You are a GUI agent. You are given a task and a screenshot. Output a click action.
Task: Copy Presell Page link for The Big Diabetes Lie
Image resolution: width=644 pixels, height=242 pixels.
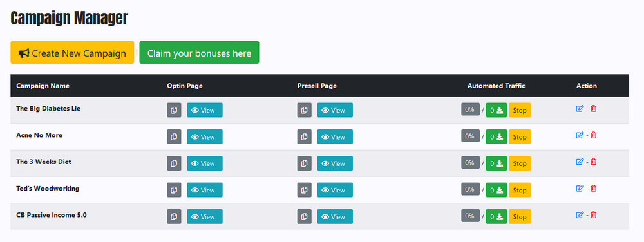point(305,110)
